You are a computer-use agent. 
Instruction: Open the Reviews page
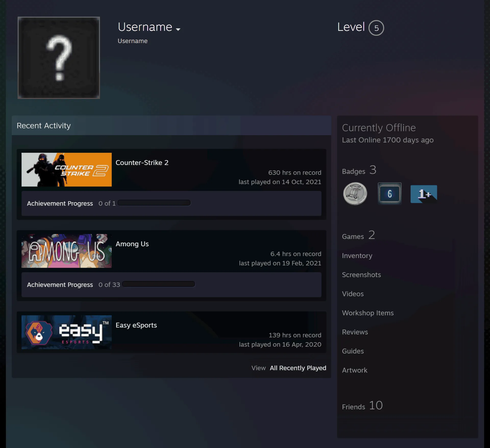pos(355,332)
